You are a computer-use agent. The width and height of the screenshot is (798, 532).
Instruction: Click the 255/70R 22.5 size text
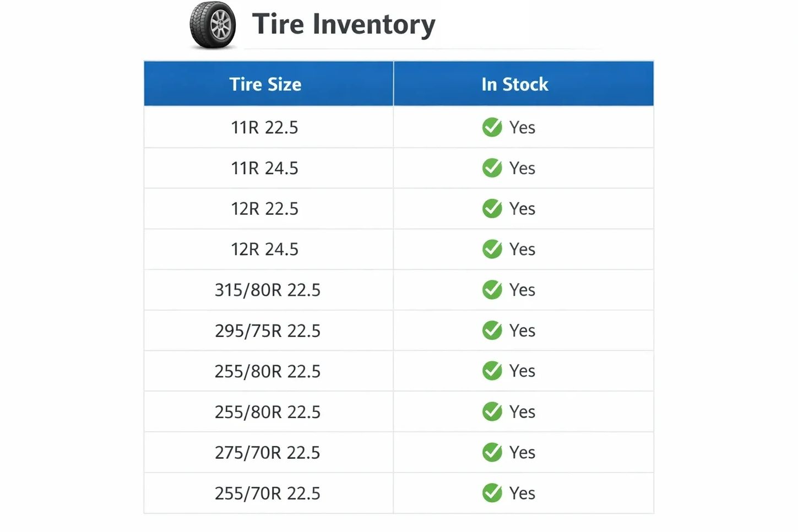[x=268, y=493]
